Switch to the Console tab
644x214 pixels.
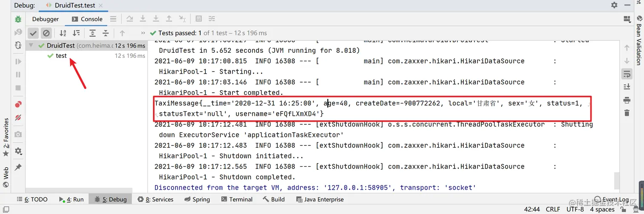[87, 19]
